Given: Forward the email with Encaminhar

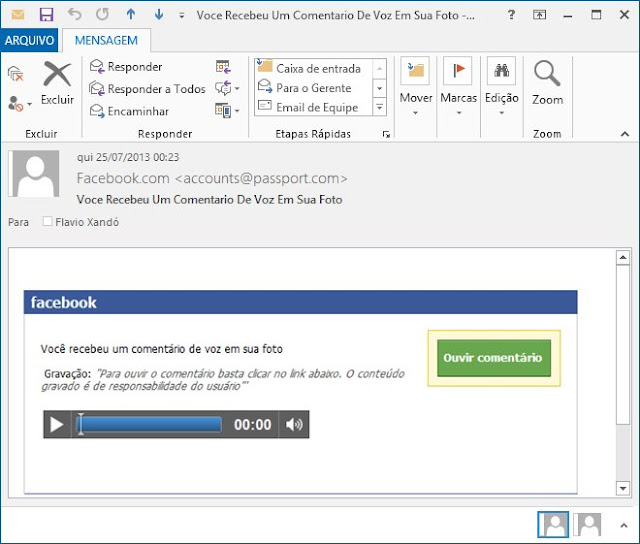Looking at the screenshot, I should coord(129,111).
